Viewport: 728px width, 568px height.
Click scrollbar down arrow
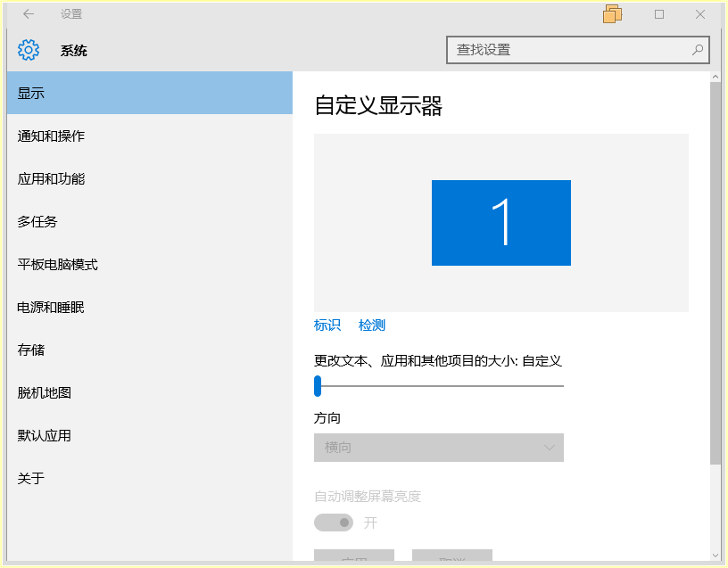715,555
